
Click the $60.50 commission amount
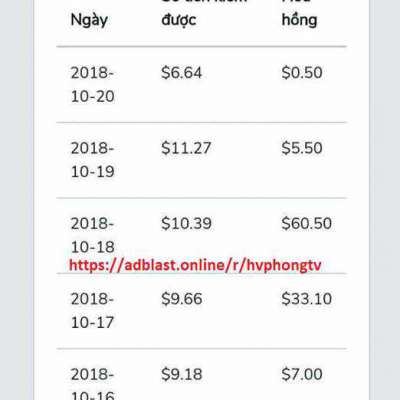pos(307,223)
